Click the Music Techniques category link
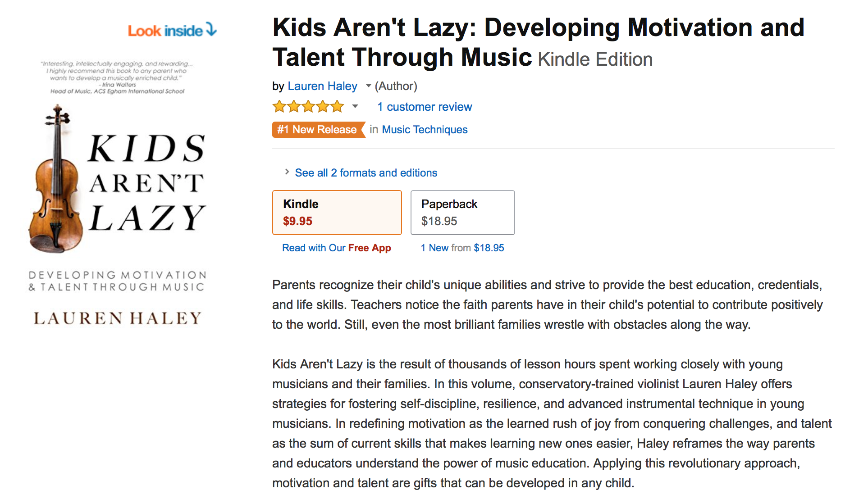 point(425,130)
